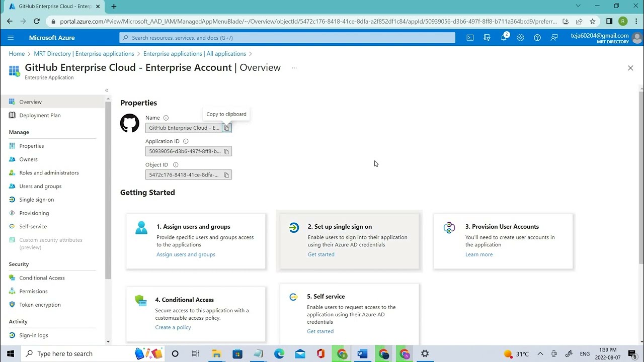
Task: Copy the Object ID to clipboard
Action: tap(226, 175)
